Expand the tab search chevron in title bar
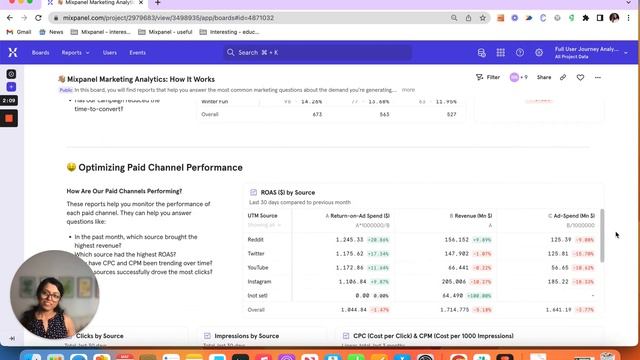This screenshot has width=640, height=360. pos(629,3)
